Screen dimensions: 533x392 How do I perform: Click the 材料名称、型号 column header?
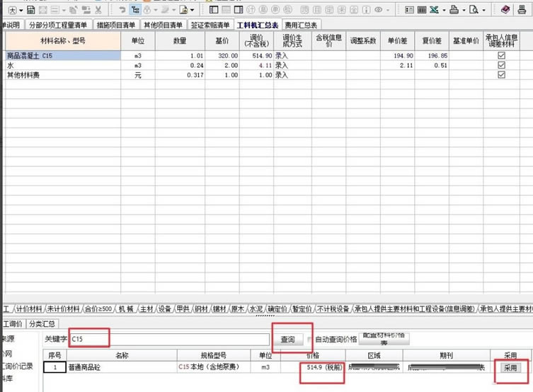point(63,41)
